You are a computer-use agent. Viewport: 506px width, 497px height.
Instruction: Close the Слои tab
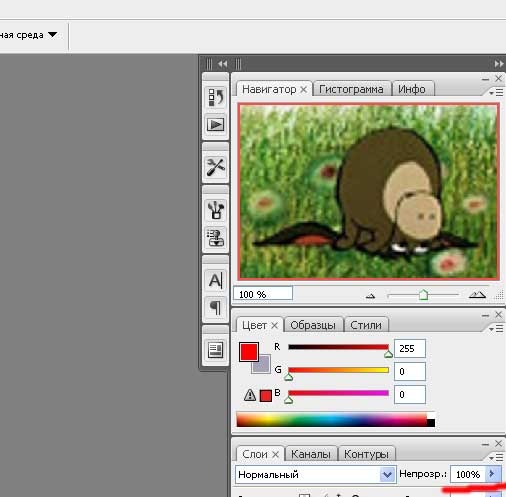pos(275,454)
